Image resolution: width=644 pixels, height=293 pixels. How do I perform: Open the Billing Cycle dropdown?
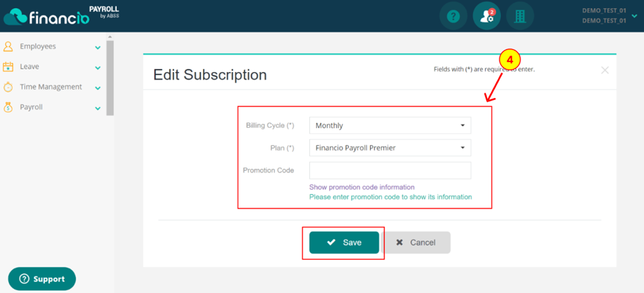click(390, 126)
